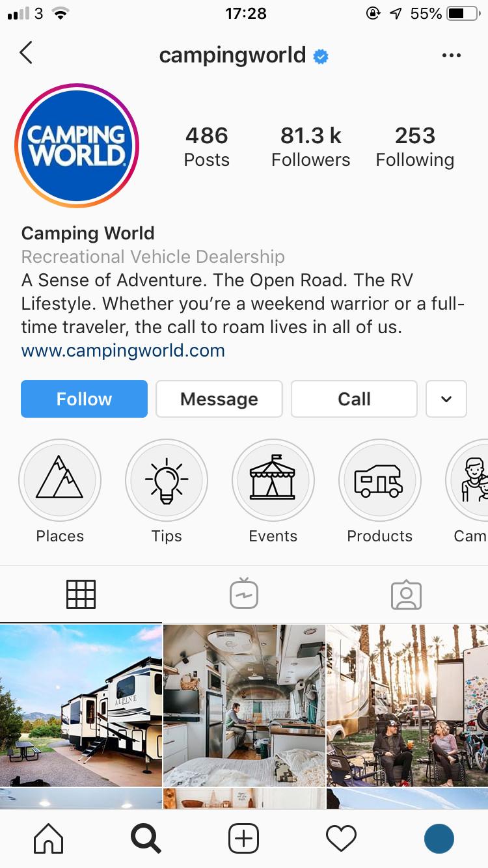488x868 pixels.
Task: Tap the Call button
Action: (x=354, y=399)
